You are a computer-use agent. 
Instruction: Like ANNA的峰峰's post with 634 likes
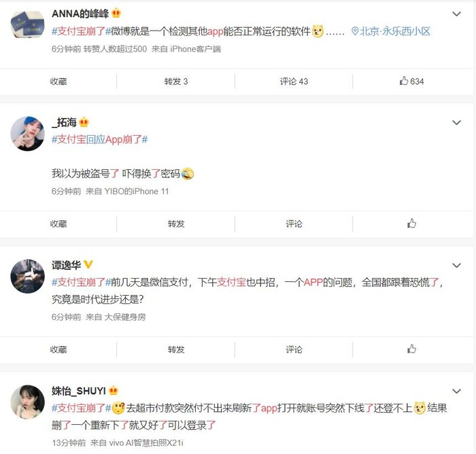(x=411, y=81)
